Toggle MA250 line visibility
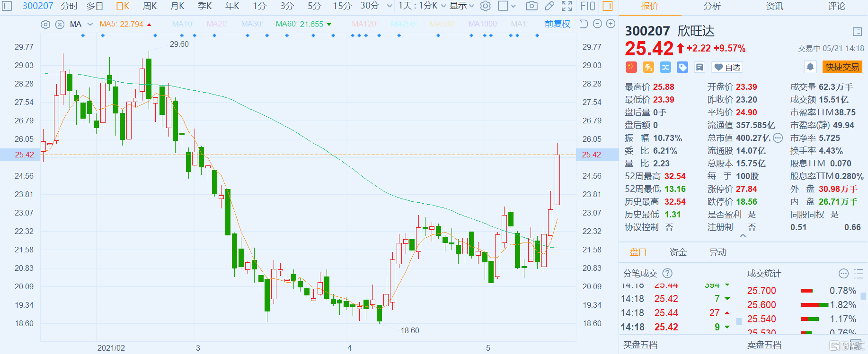The image size is (868, 354). click(x=403, y=24)
